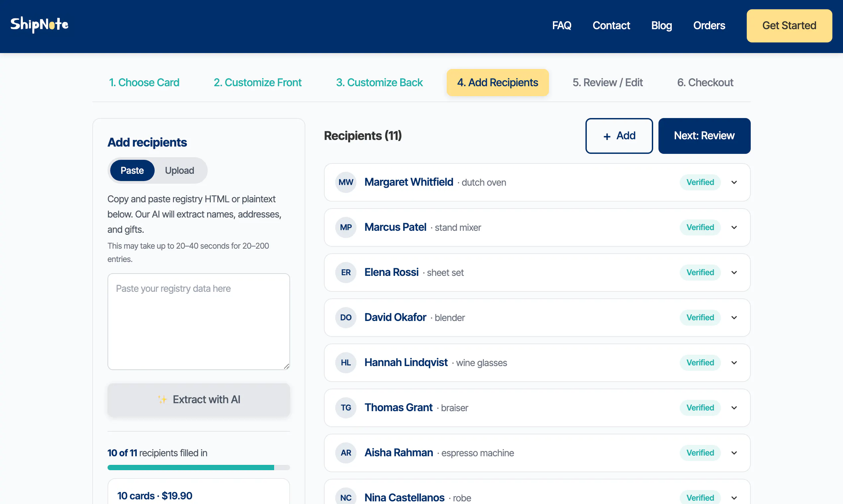
Task: Click the 'Recipients (11)' heading
Action: [x=363, y=136]
